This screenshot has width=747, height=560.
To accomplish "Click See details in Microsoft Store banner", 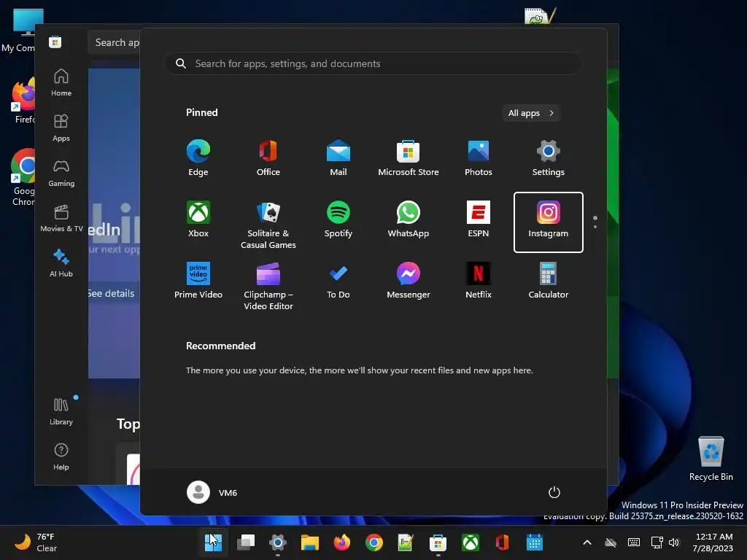I will 112,293.
